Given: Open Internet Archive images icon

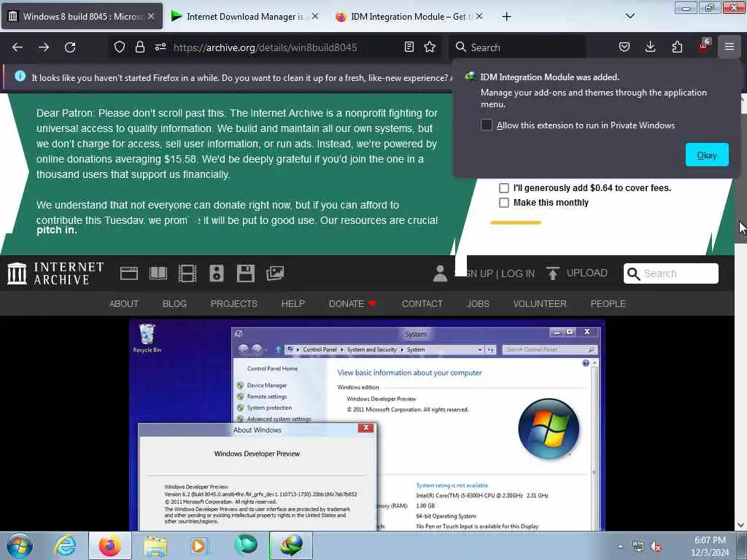Looking at the screenshot, I should pos(275,273).
